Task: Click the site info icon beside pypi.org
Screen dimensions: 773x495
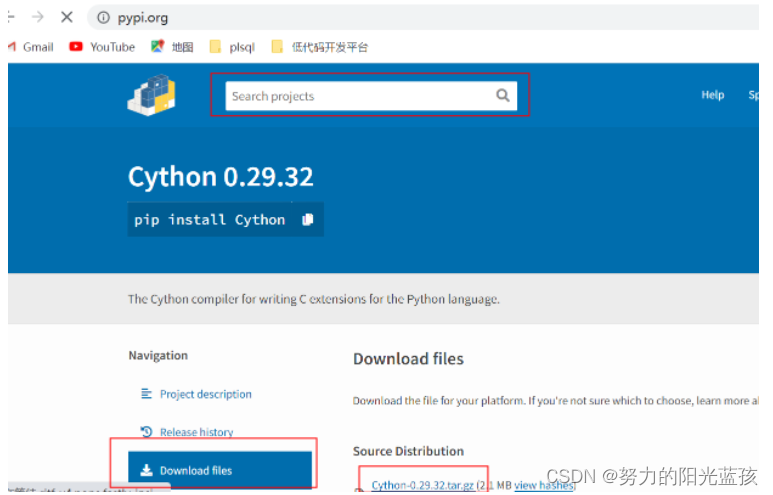Action: pyautogui.click(x=103, y=18)
